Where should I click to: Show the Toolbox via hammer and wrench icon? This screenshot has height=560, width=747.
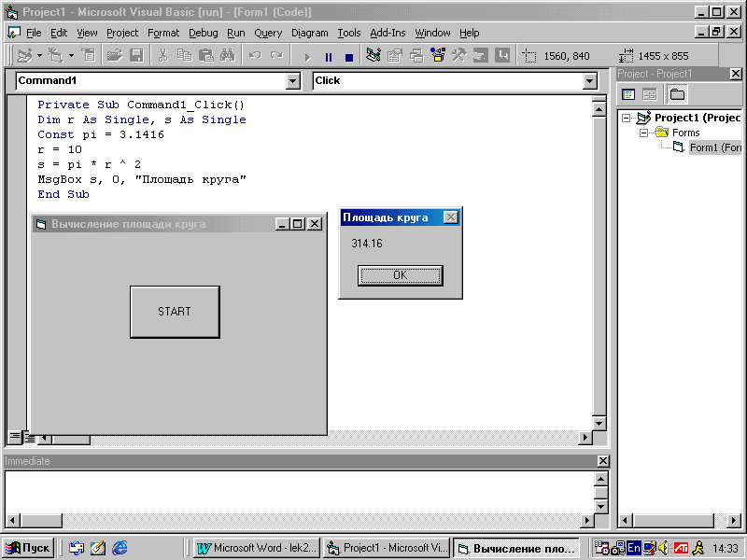pos(459,56)
